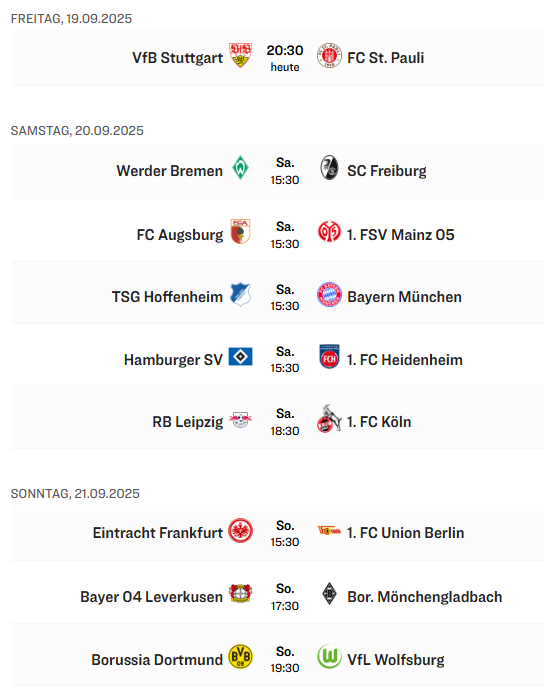This screenshot has width=544, height=690.
Task: Click the Sa. 18:30 kickoff time
Action: tap(285, 422)
